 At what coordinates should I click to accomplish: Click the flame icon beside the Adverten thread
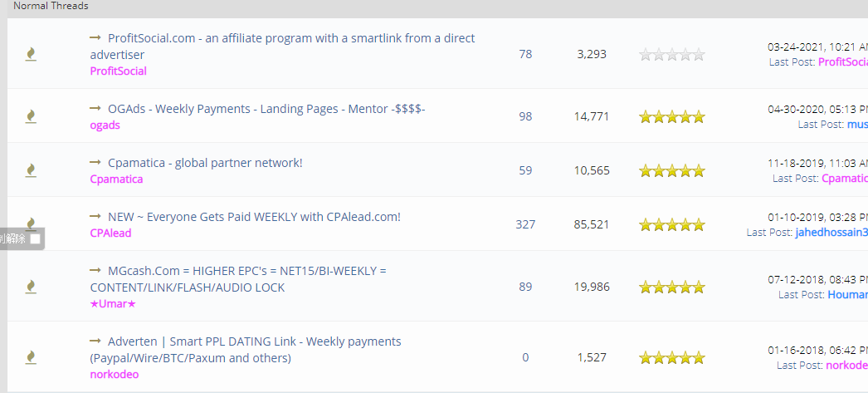(x=31, y=357)
